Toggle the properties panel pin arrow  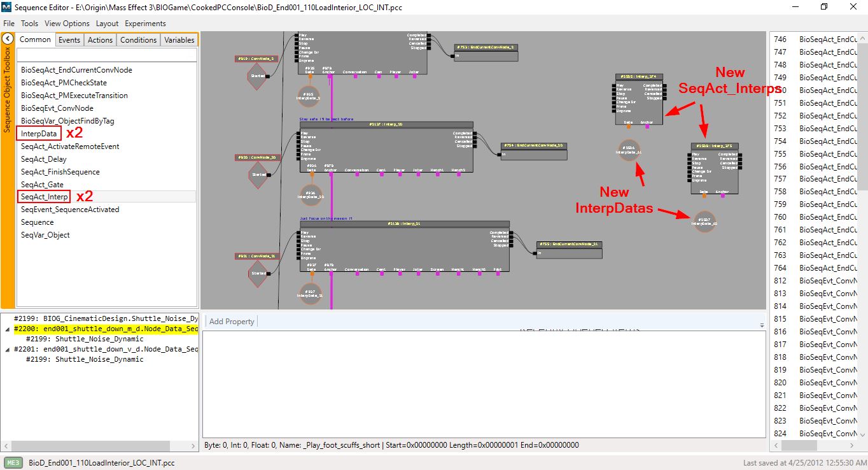762,325
